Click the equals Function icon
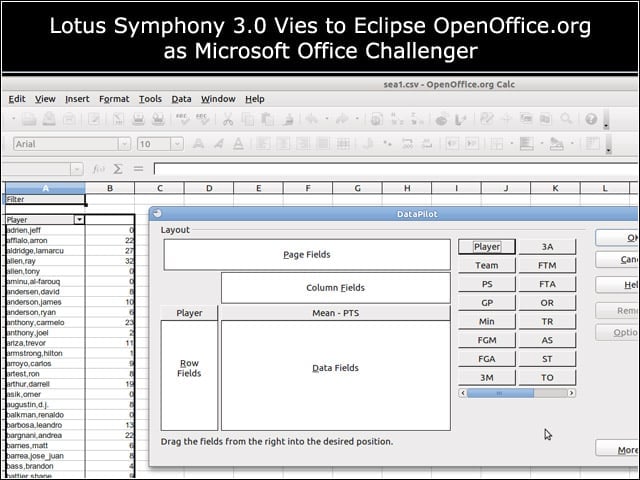Image resolution: width=640 pixels, height=480 pixels. pos(138,169)
